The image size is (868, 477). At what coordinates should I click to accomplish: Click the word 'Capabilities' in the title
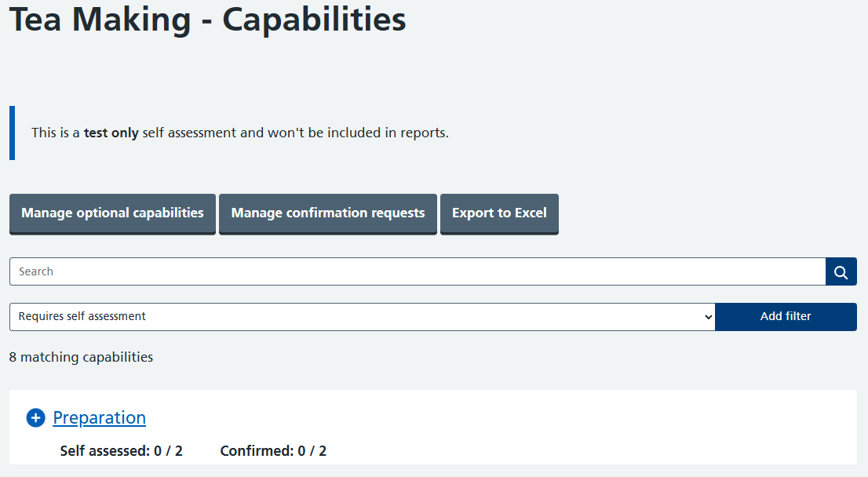click(x=314, y=20)
